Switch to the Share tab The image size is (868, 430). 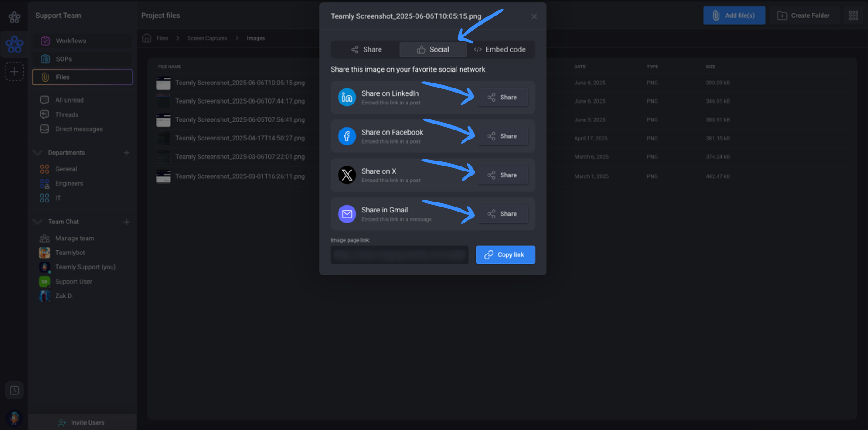tap(366, 50)
